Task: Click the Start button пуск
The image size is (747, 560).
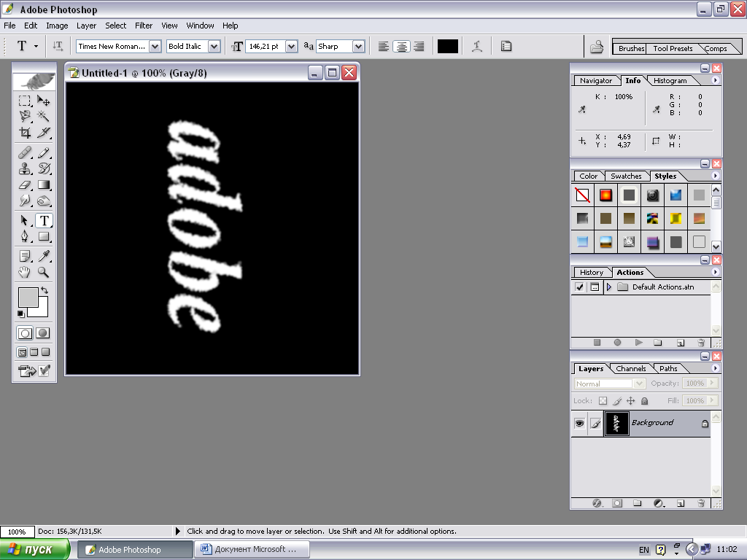Action: click(x=34, y=550)
